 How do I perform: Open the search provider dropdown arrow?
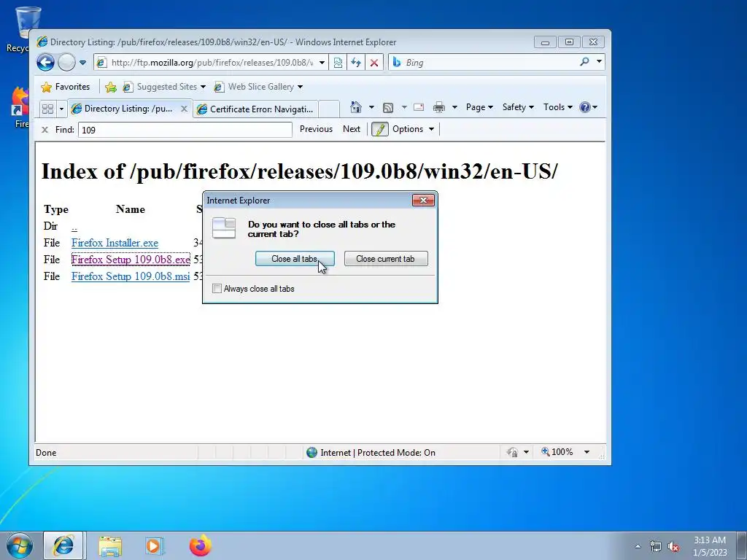[600, 62]
